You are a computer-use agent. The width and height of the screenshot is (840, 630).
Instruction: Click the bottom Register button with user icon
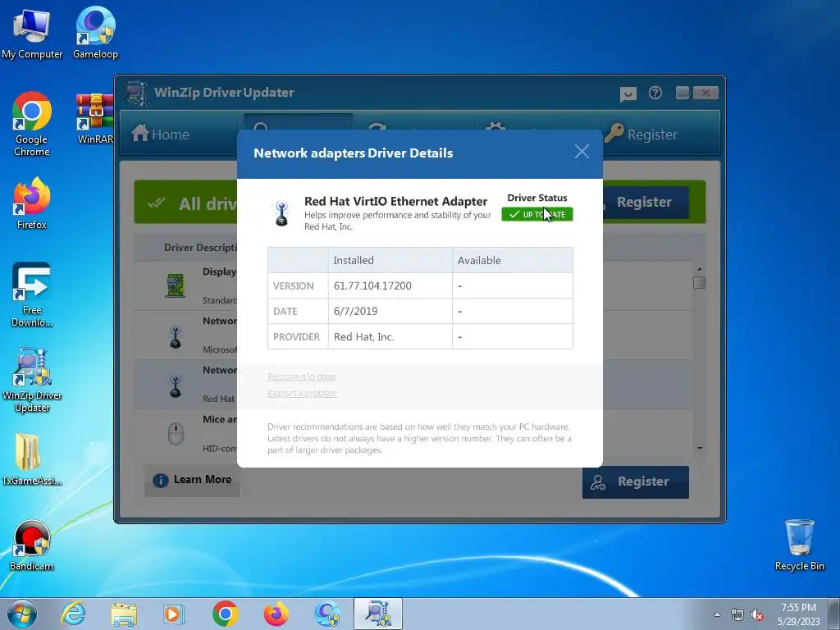click(636, 482)
